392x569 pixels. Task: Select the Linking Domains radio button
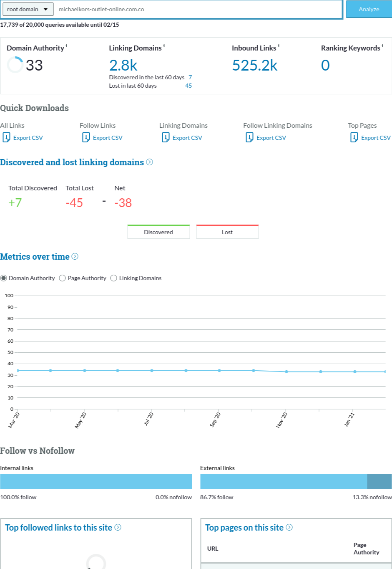pos(113,278)
